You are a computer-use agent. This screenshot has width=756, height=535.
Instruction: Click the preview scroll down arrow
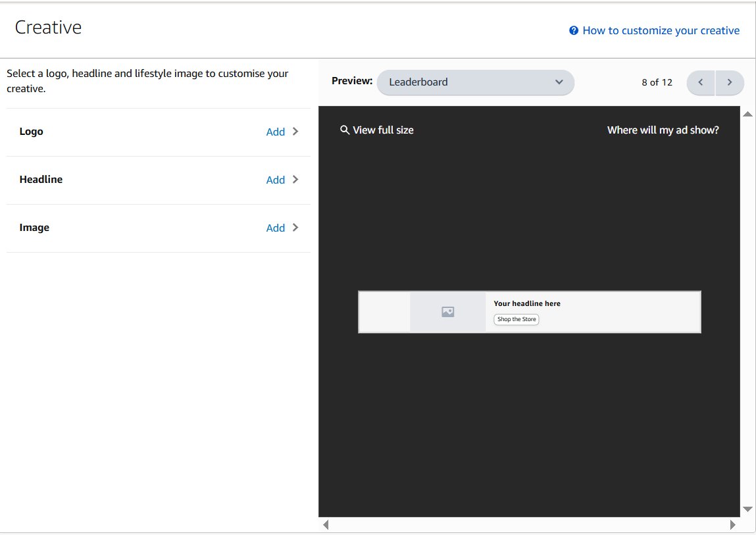[747, 509]
